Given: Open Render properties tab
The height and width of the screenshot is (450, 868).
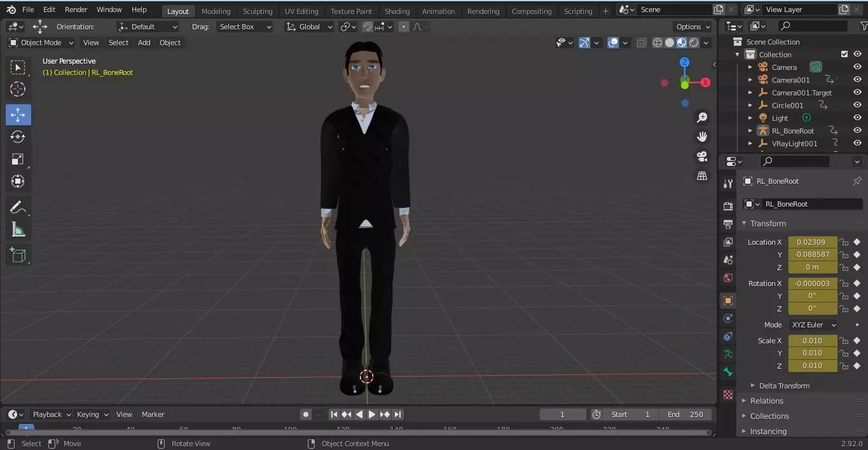Looking at the screenshot, I should pyautogui.click(x=728, y=206).
